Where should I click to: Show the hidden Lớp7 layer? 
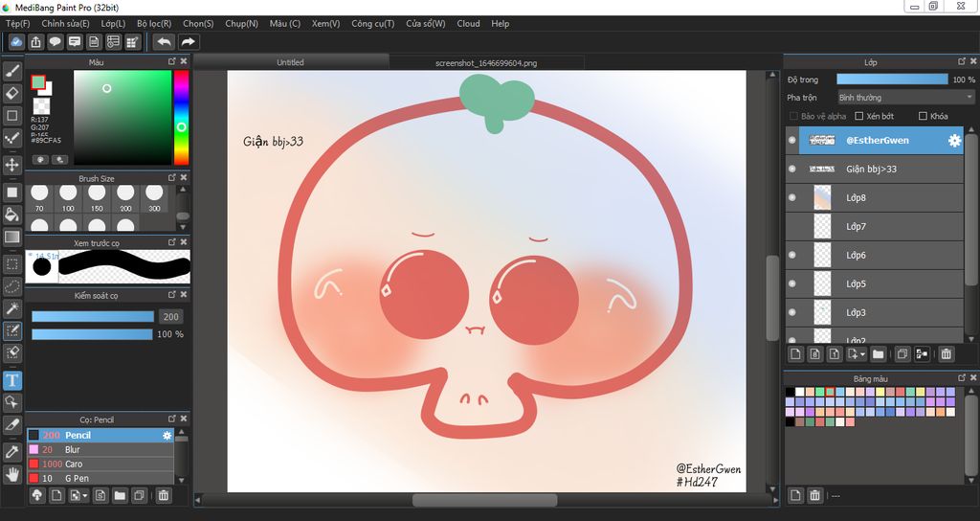click(x=791, y=226)
